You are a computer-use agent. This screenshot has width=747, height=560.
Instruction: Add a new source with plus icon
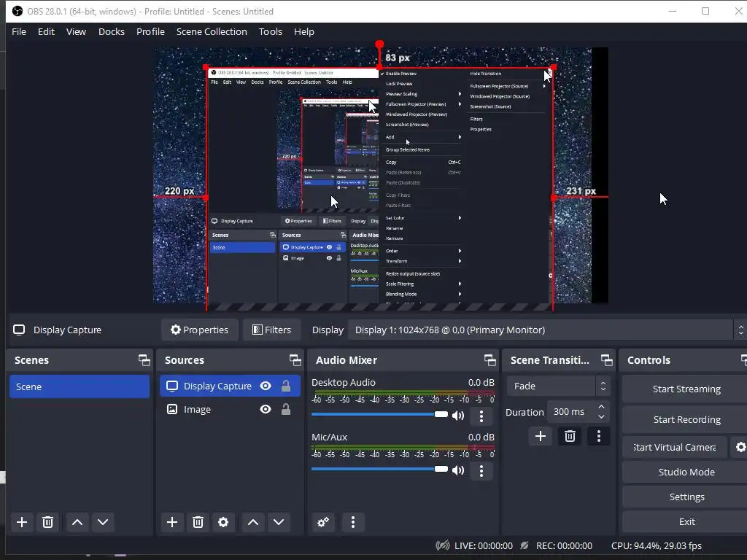172,522
